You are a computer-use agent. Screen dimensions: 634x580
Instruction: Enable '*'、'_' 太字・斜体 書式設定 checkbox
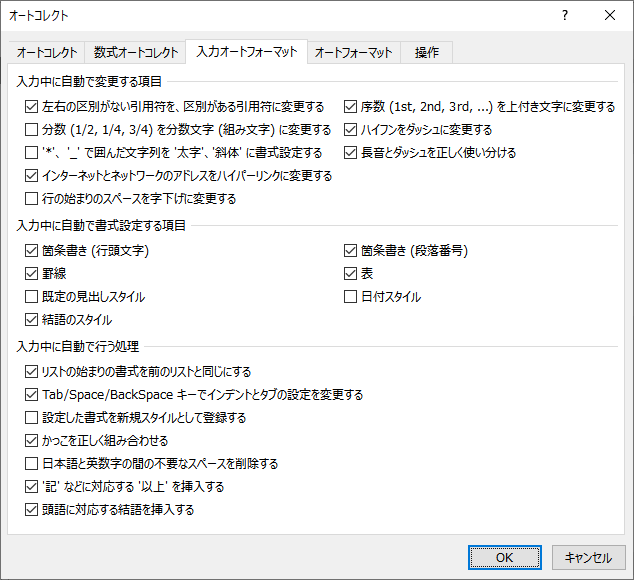(32, 153)
